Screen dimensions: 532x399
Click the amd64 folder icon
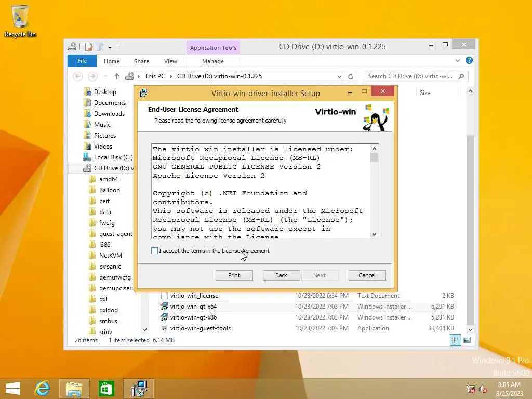tap(92, 179)
